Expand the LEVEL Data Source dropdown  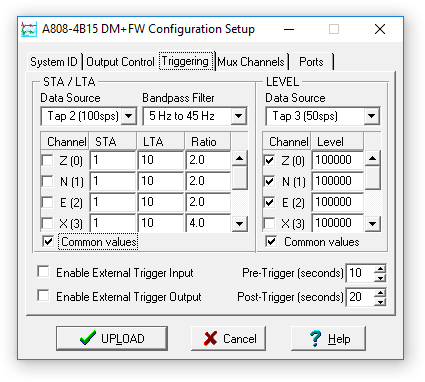(x=371, y=116)
